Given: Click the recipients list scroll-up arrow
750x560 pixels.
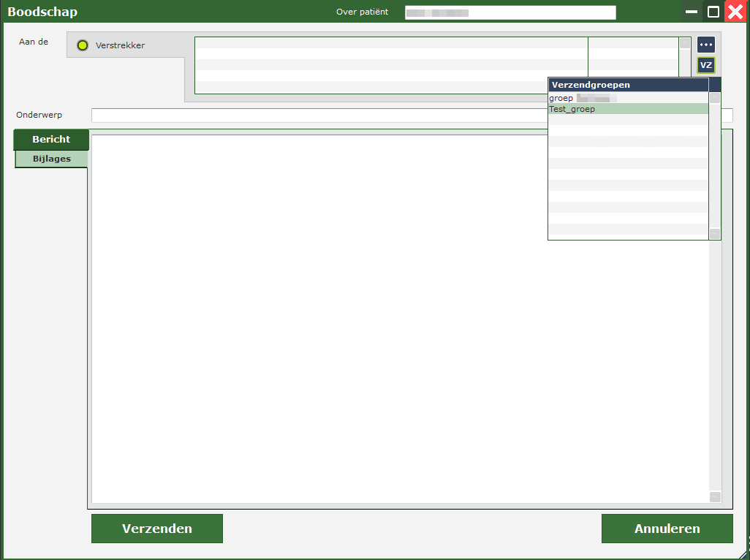Looking at the screenshot, I should (x=685, y=43).
